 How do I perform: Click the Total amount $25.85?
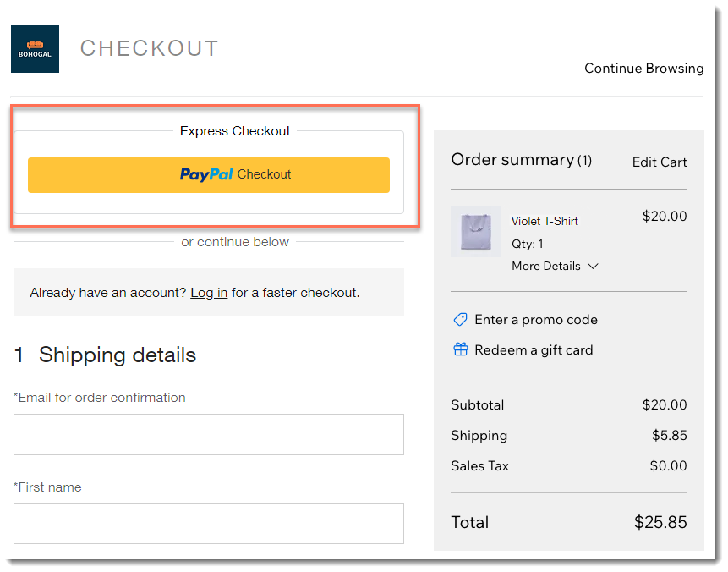tap(660, 522)
